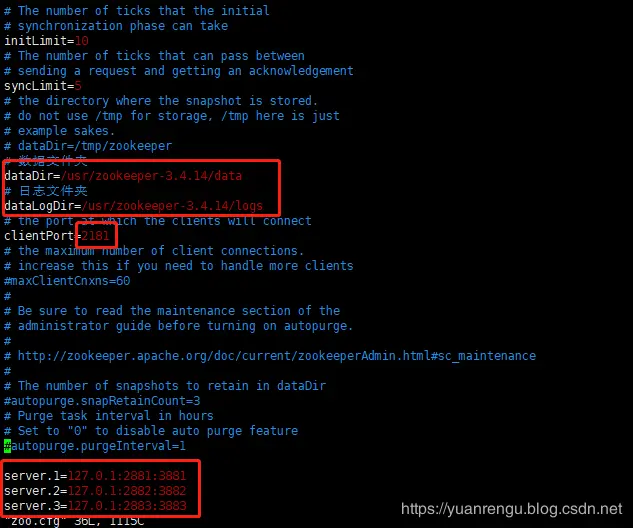Click the initLimit=10 setting line

46,41
